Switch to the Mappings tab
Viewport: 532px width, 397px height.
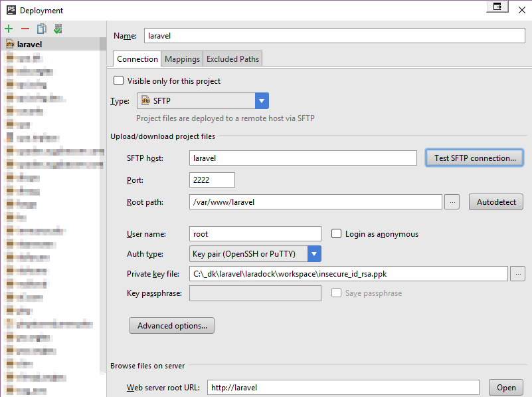point(181,59)
